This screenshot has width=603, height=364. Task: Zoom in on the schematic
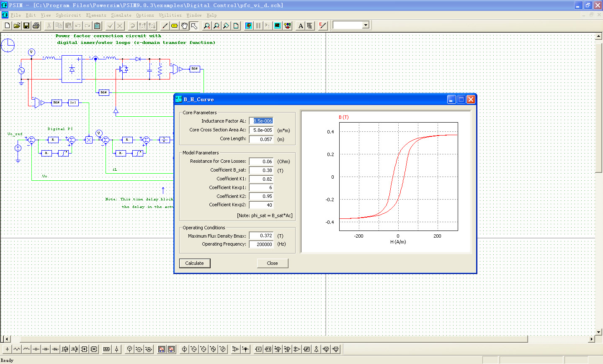207,26
